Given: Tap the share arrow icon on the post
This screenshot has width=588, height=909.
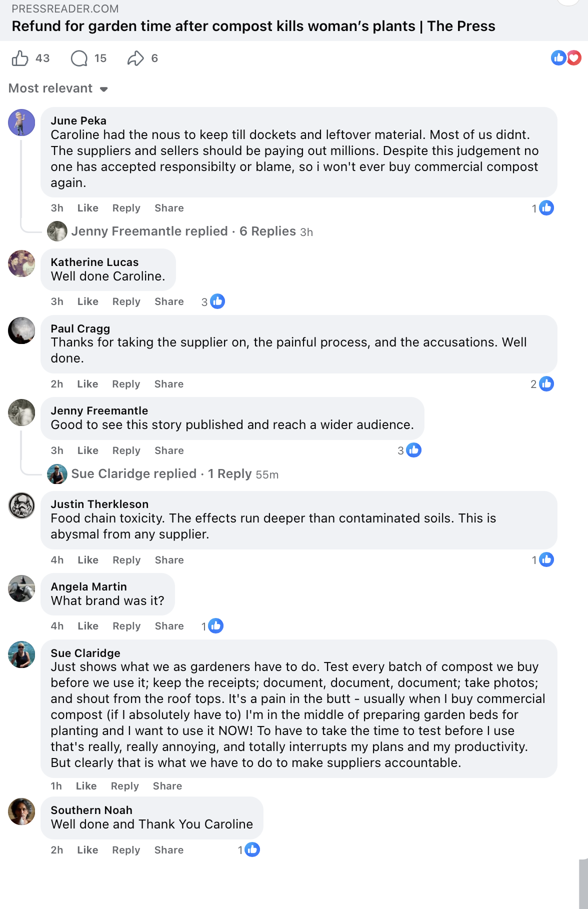Looking at the screenshot, I should click(x=135, y=58).
